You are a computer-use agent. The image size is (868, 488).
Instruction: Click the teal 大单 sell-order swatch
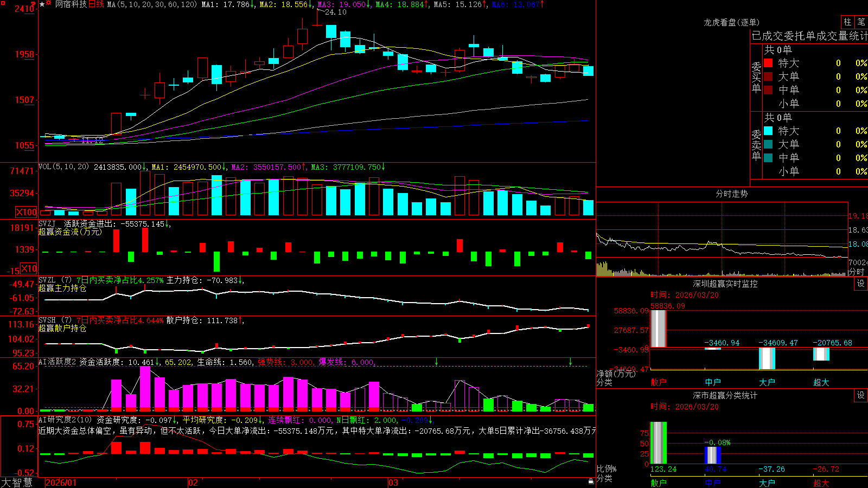768,144
